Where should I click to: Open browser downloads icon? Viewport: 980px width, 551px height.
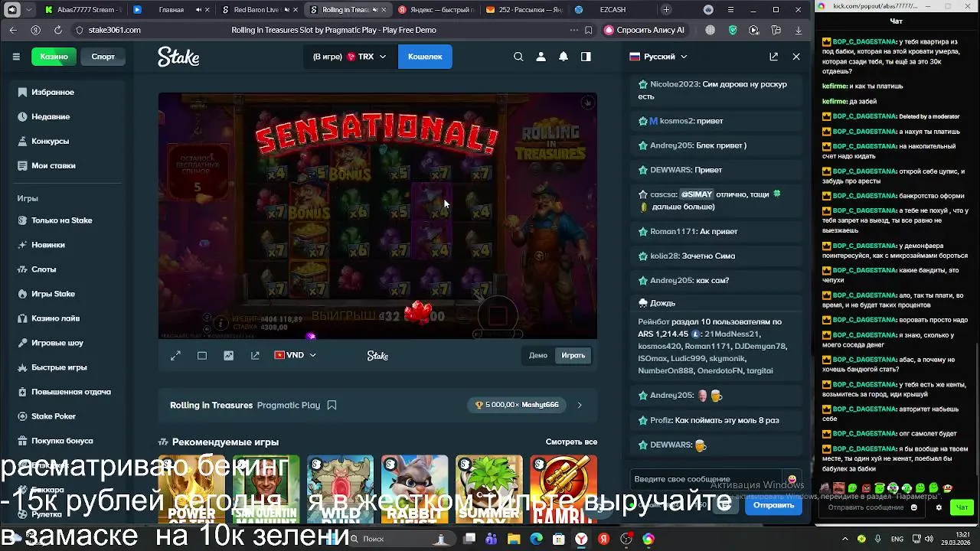point(799,30)
